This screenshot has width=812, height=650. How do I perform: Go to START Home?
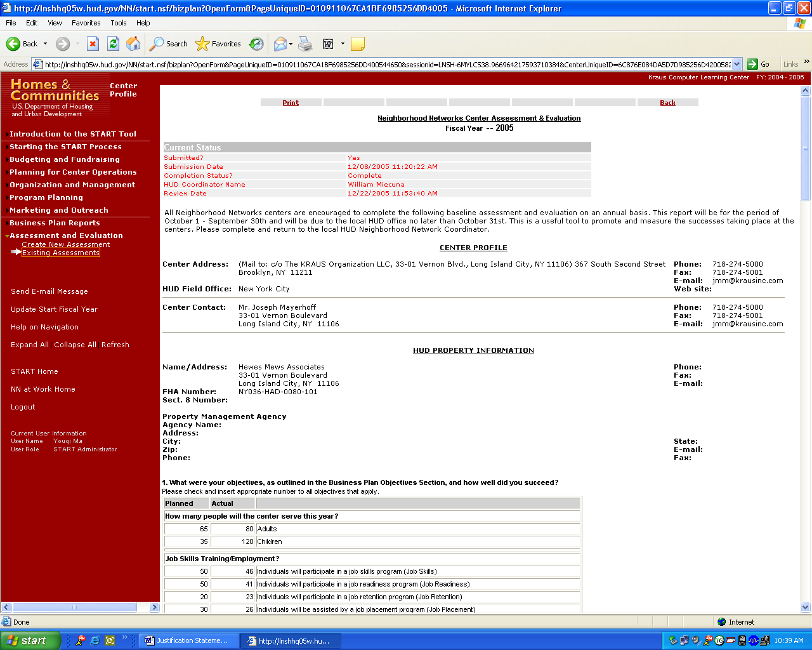34,371
